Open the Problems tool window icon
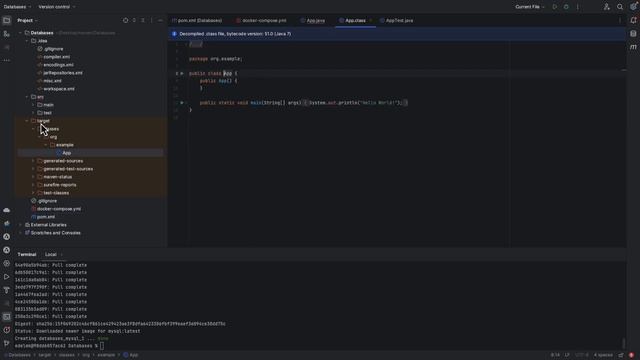The image size is (640, 360). (x=7, y=330)
